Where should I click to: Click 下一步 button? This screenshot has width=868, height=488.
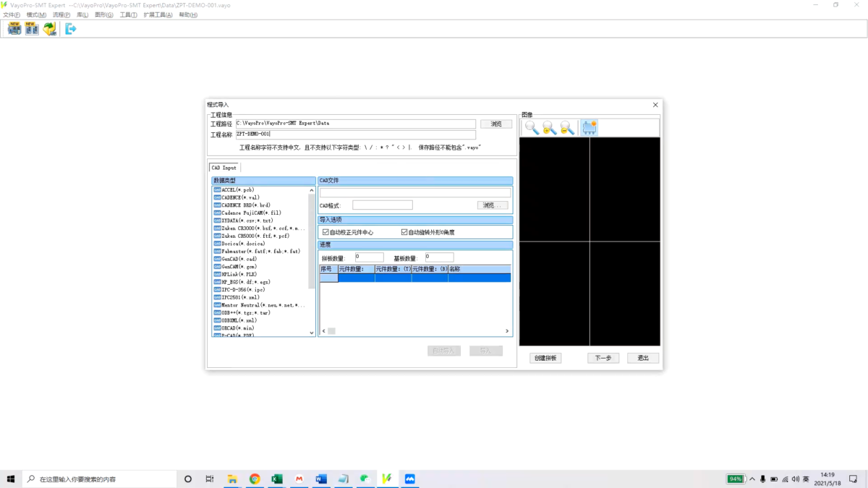coord(603,358)
